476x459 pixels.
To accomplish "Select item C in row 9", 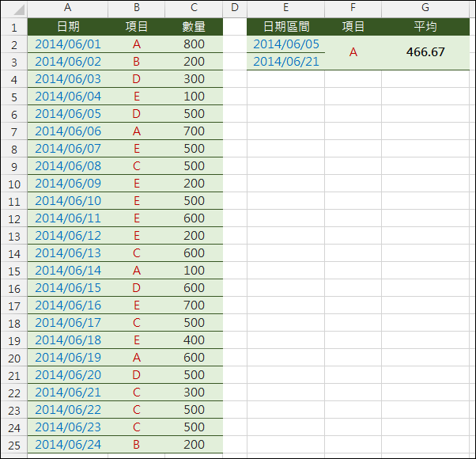I will (137, 166).
